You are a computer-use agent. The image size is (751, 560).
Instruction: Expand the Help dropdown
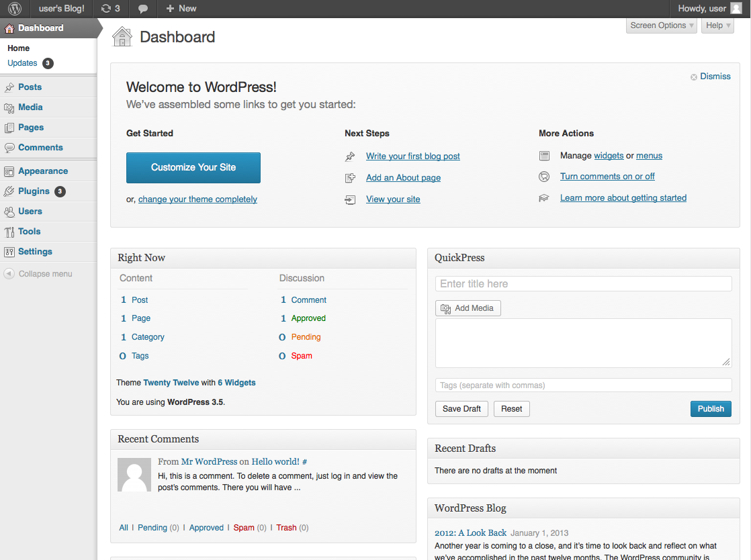pyautogui.click(x=717, y=26)
